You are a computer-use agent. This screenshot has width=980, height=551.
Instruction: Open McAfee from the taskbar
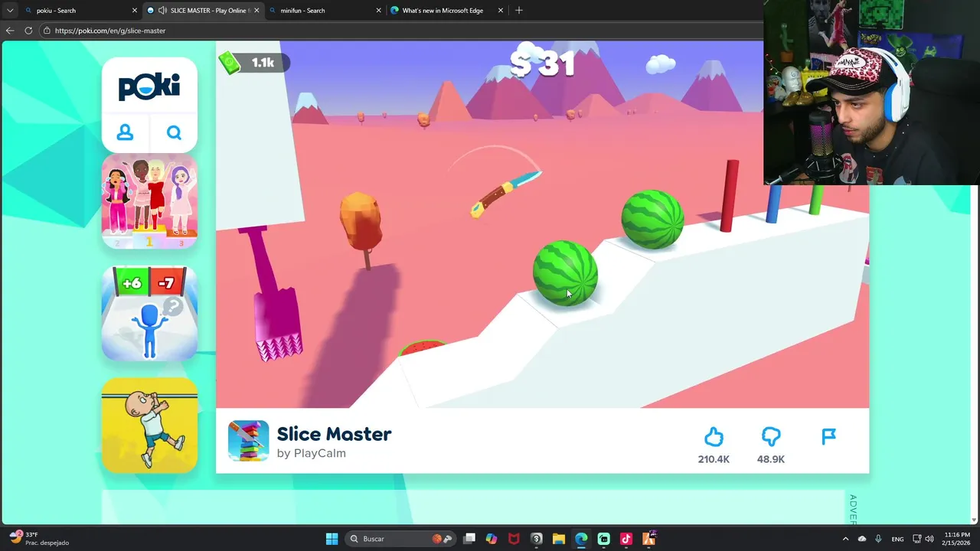(x=514, y=539)
